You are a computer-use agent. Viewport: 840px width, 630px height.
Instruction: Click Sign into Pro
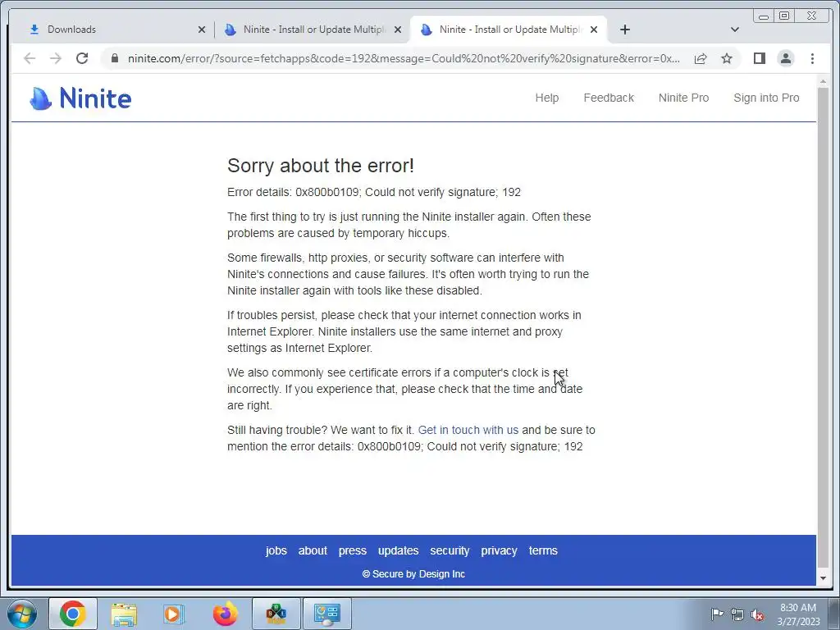[766, 98]
